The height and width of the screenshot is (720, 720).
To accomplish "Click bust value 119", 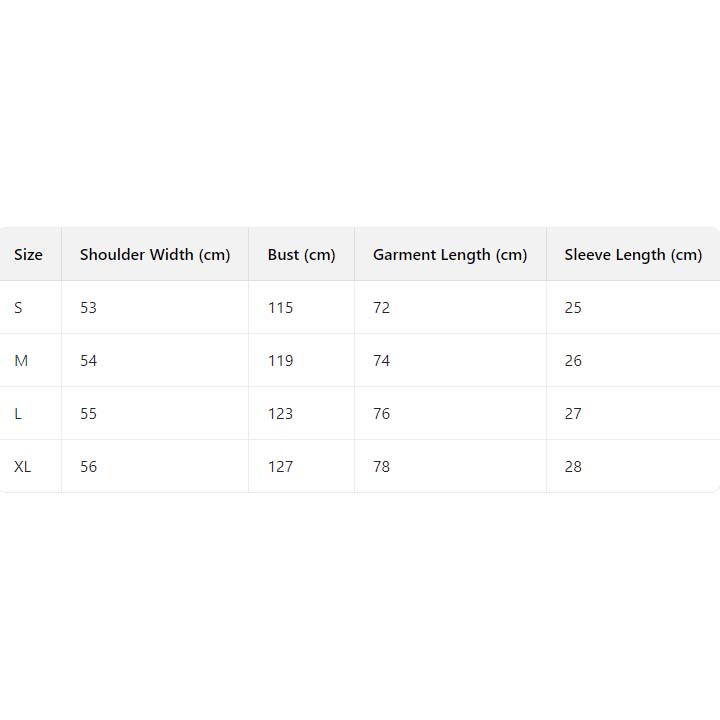I will click(x=280, y=360).
